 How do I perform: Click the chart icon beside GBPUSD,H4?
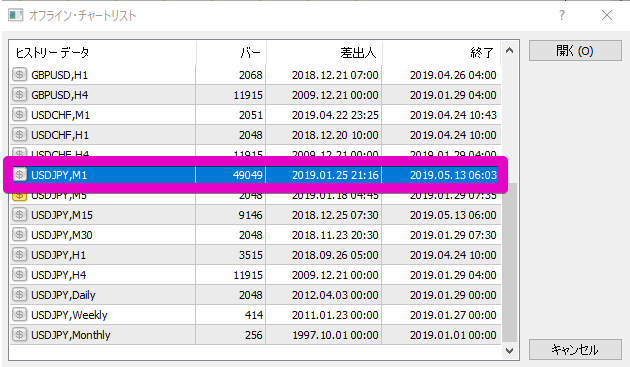coord(19,95)
